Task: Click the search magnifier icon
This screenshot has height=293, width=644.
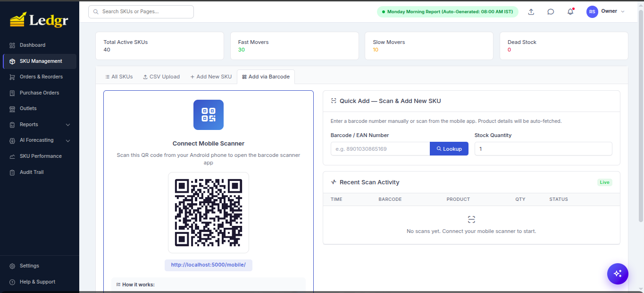Action: [x=96, y=11]
